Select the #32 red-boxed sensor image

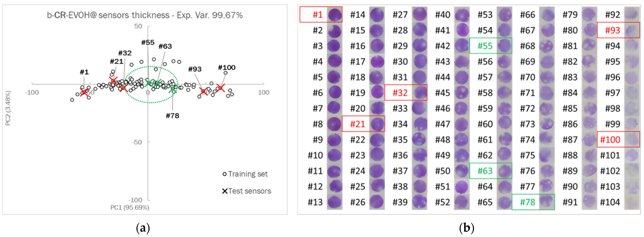pos(419,93)
